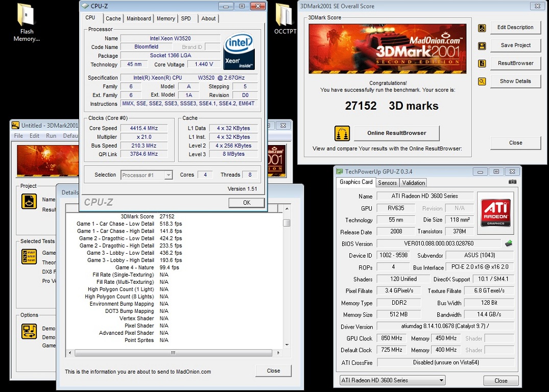549x392 pixels.
Task: Expand the Processor #1 selection dropdown
Action: 169,175
